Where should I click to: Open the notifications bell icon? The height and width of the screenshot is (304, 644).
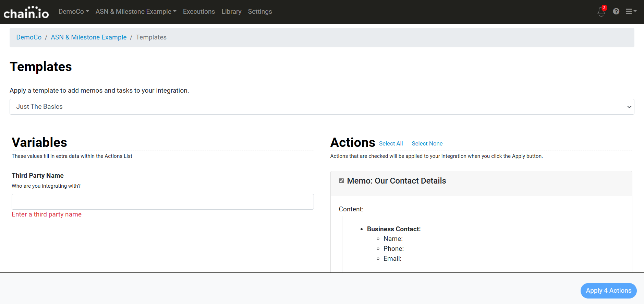point(602,11)
